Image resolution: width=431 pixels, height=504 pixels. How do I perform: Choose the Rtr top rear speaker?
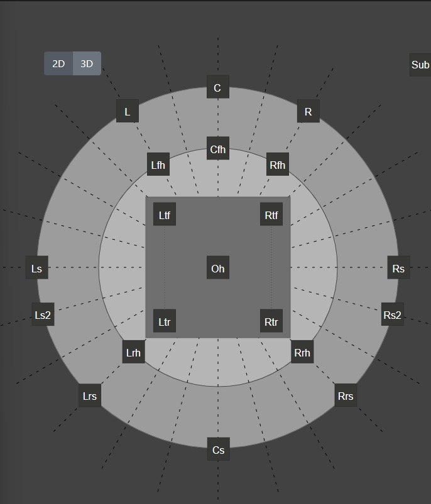[x=271, y=321]
